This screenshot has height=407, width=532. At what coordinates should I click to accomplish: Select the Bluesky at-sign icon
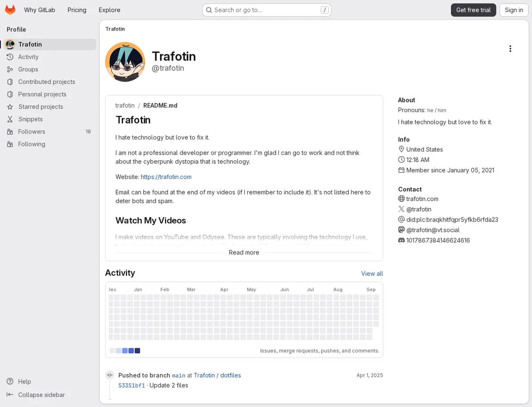[x=401, y=219]
